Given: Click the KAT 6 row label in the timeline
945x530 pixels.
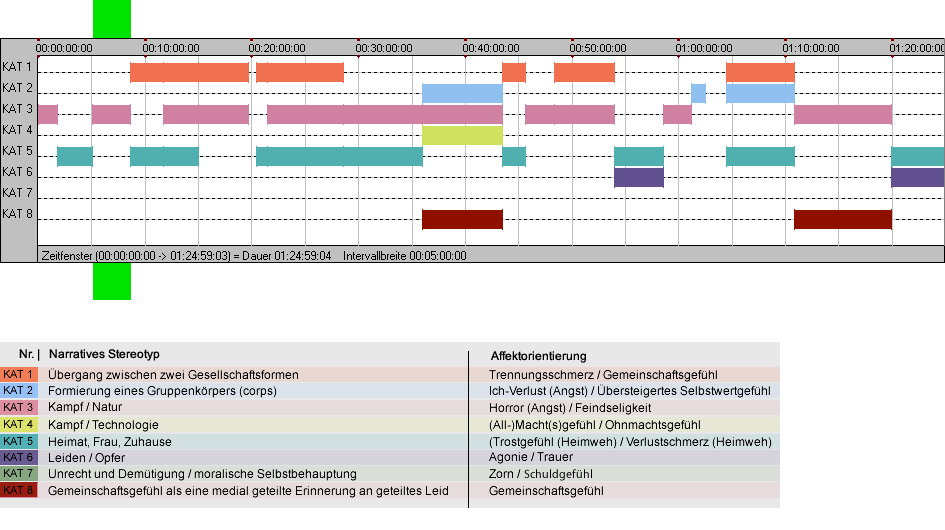Looking at the screenshot, I should point(17,172).
